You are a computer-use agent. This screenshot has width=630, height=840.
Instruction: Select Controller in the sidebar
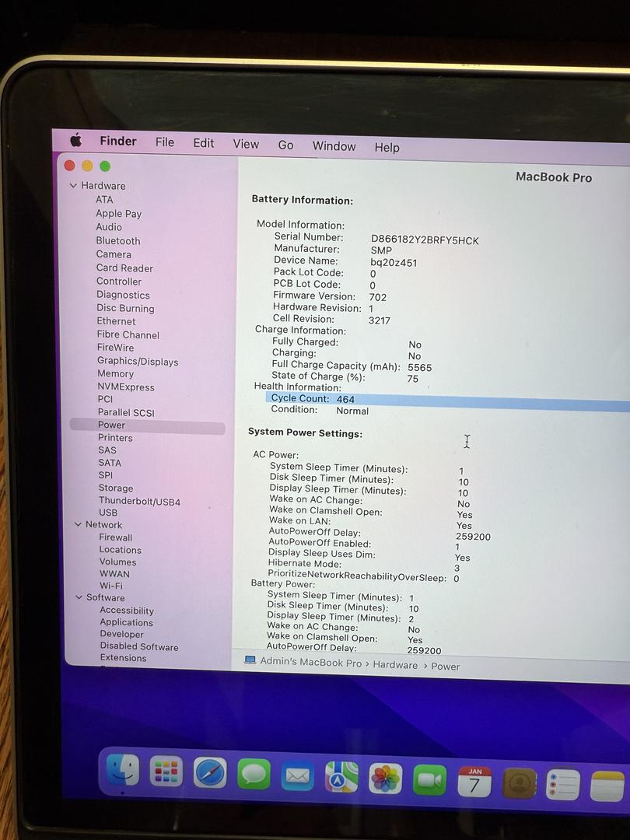(x=119, y=282)
